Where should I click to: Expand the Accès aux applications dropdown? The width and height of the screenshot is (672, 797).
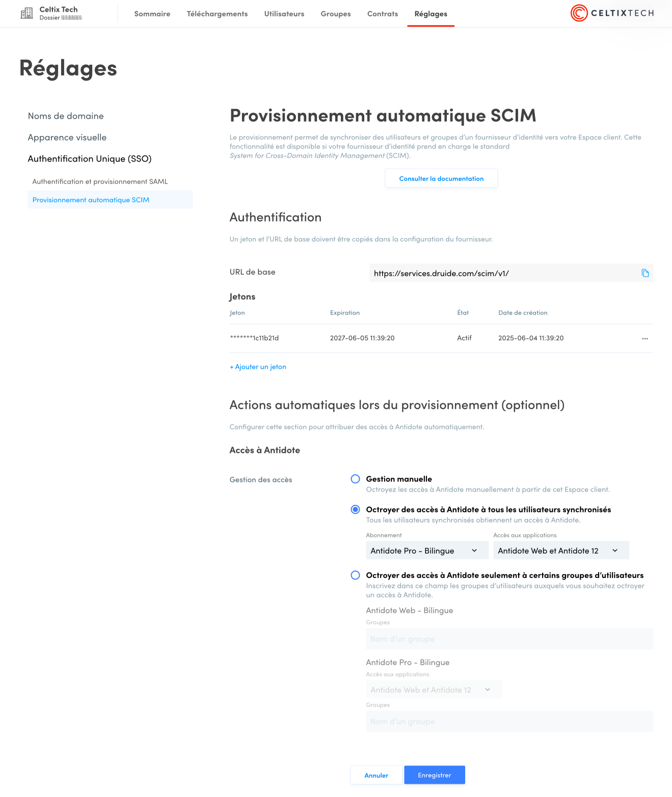561,551
